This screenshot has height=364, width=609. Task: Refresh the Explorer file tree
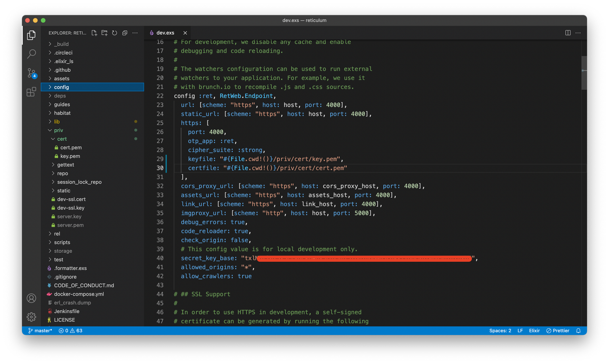(x=115, y=33)
